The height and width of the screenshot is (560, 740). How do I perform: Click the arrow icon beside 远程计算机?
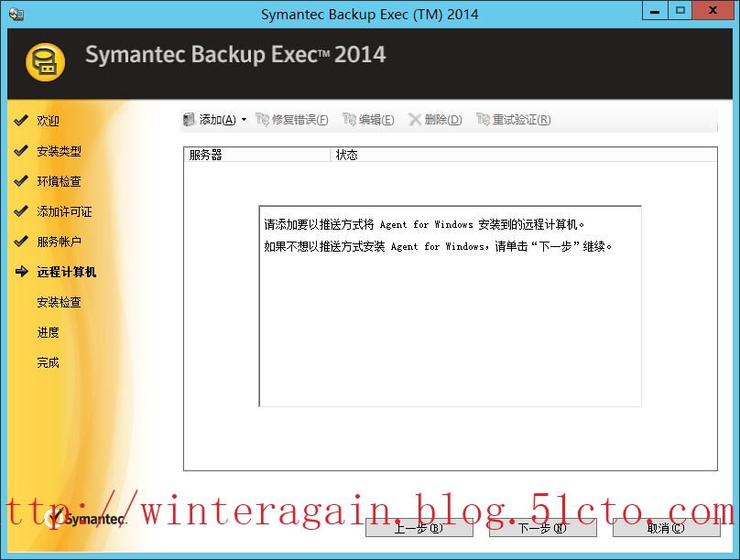[21, 272]
